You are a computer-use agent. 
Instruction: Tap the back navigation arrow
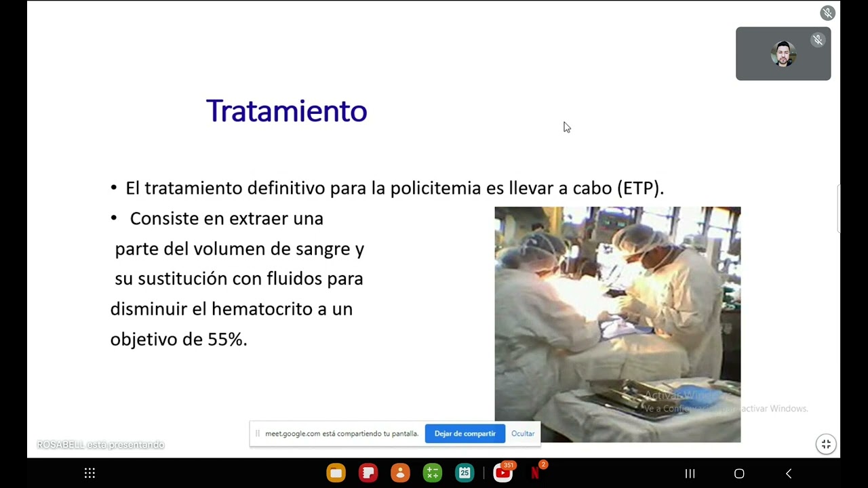point(788,473)
